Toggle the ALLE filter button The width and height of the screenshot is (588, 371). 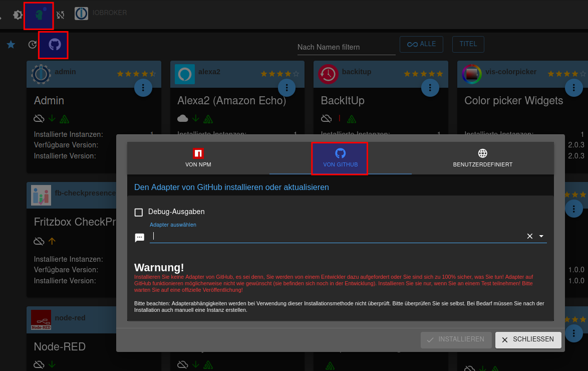[x=422, y=44]
